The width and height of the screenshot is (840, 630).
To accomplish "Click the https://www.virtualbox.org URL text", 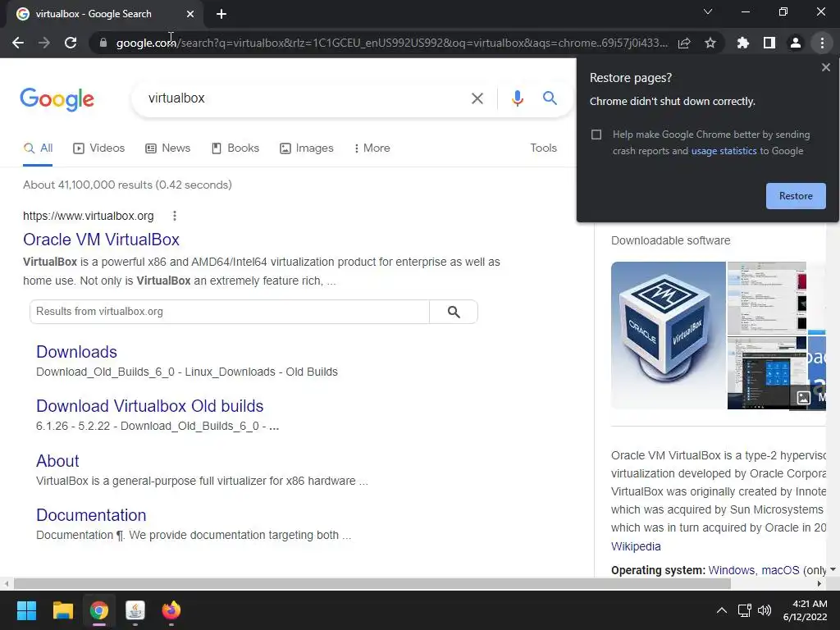I will pyautogui.click(x=89, y=216).
